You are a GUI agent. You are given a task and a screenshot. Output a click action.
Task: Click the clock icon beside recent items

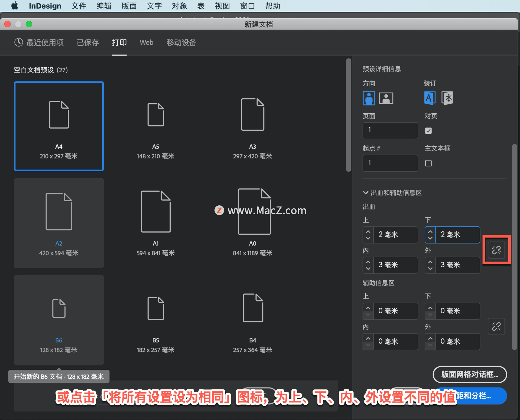click(18, 42)
